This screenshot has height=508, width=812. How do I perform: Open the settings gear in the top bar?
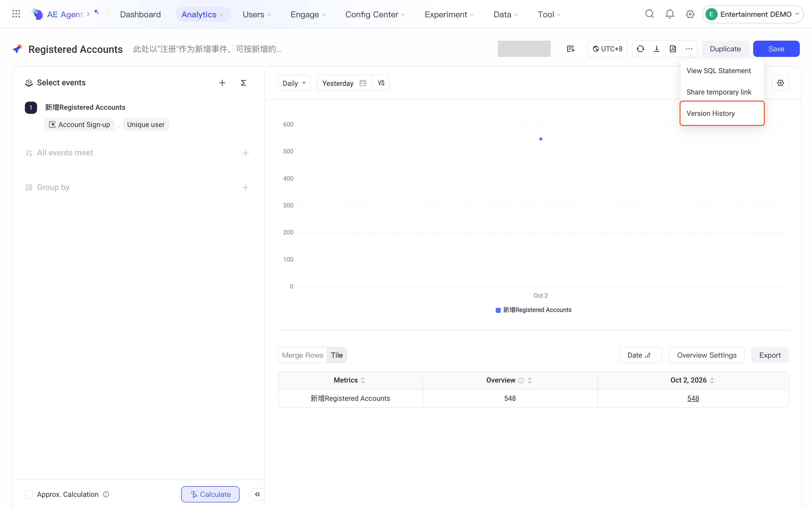[x=690, y=14]
